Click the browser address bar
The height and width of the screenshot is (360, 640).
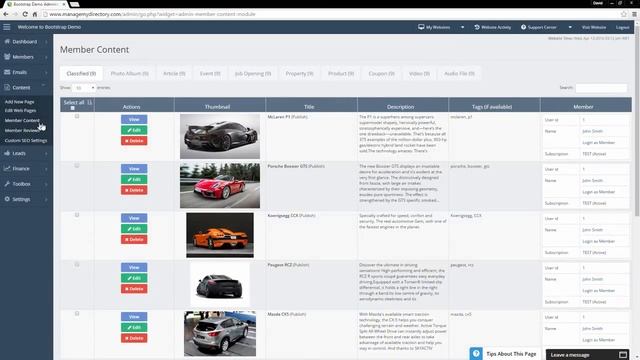331,14
